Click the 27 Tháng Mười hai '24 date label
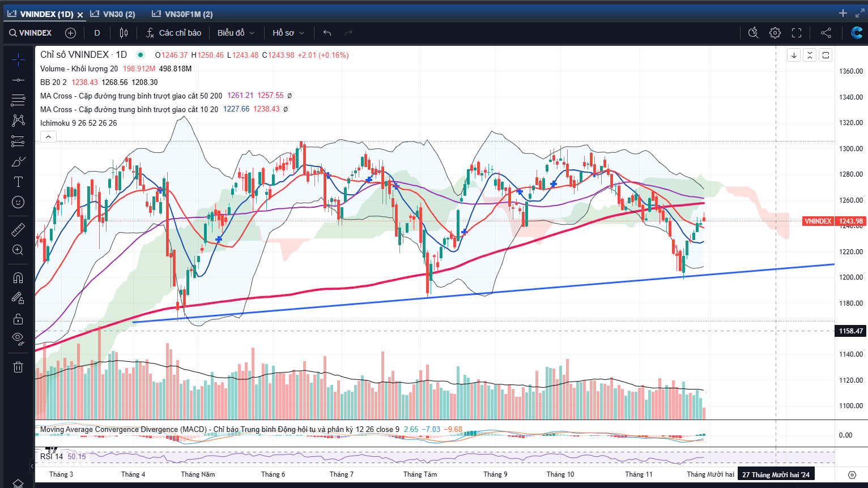 [776, 474]
